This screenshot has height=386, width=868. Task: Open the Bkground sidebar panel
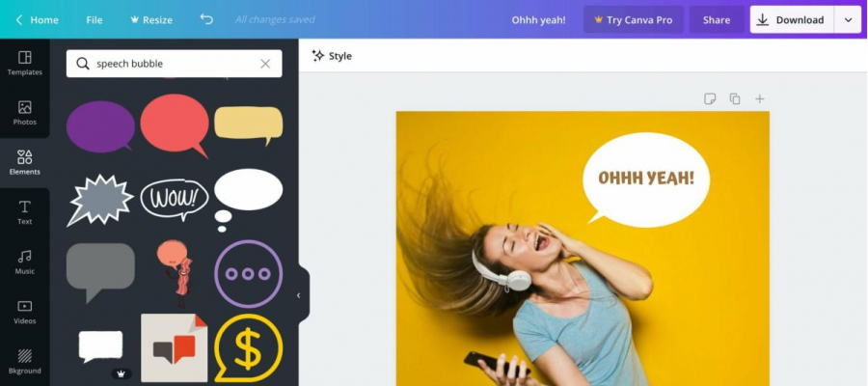coord(24,362)
